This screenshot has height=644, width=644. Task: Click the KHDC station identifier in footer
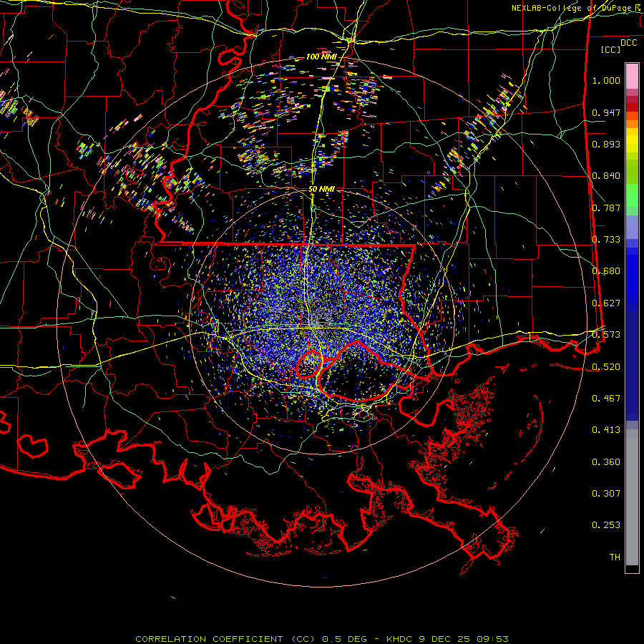pos(399,639)
